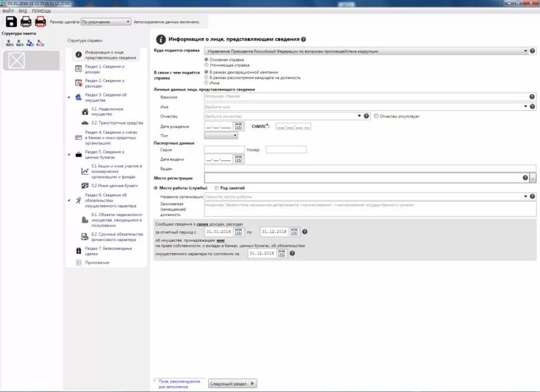Select the crossed-out placeholder thumbnail in package structure
This screenshot has width=540, height=392.
pyautogui.click(x=16, y=61)
